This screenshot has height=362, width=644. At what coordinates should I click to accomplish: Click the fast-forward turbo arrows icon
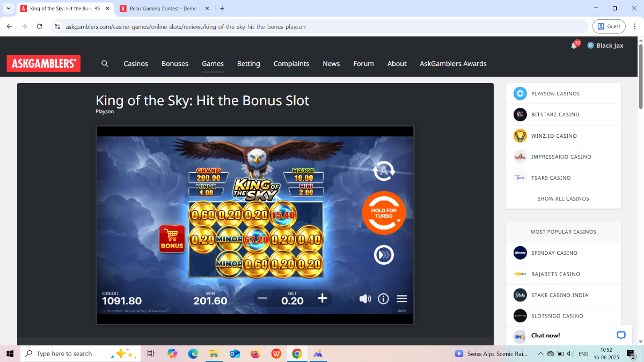tap(384, 255)
